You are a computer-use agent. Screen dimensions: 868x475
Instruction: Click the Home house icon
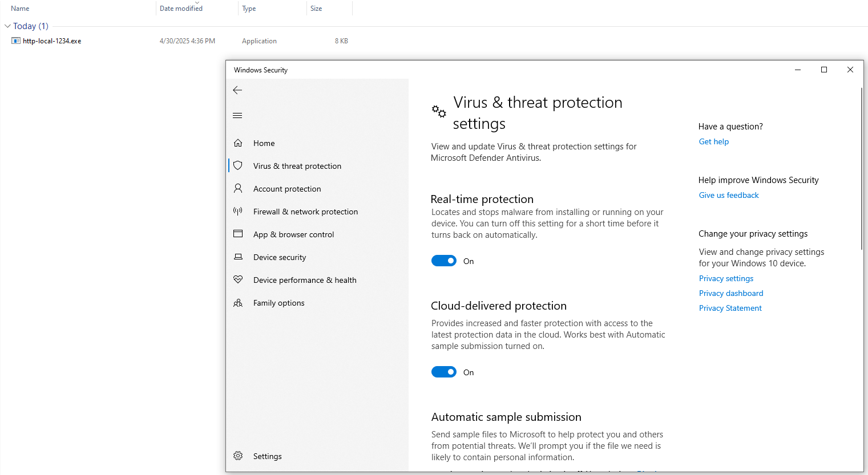click(x=238, y=143)
